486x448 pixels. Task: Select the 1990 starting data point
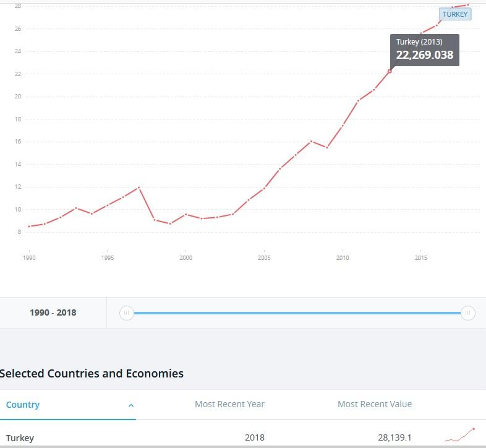coord(29,226)
